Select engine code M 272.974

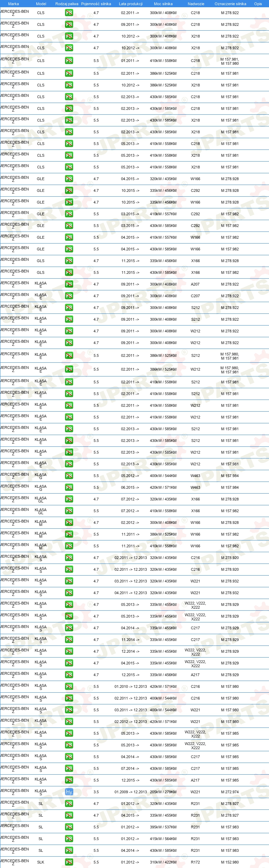230,792
